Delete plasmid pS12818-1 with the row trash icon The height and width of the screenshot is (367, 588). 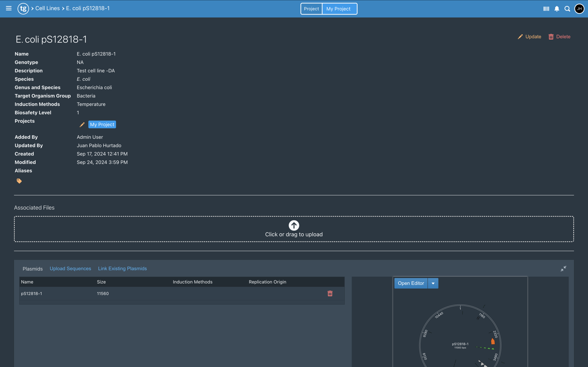330,293
